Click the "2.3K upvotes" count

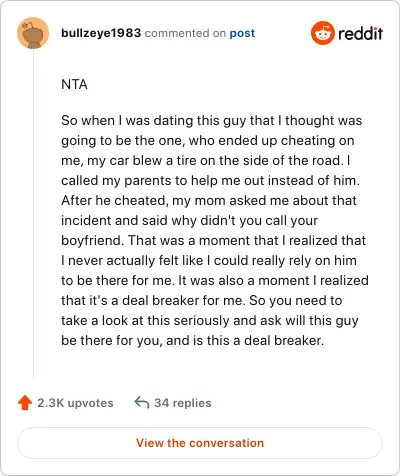[75, 403]
